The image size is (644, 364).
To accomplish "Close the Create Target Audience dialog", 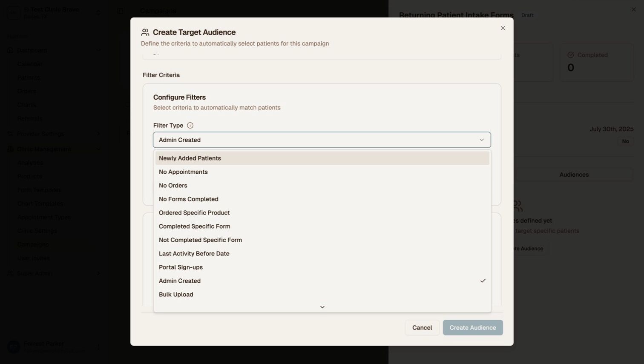I will [x=503, y=28].
